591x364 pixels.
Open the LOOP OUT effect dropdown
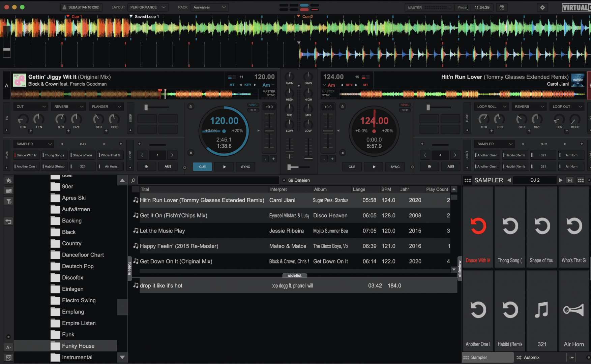pyautogui.click(x=567, y=107)
